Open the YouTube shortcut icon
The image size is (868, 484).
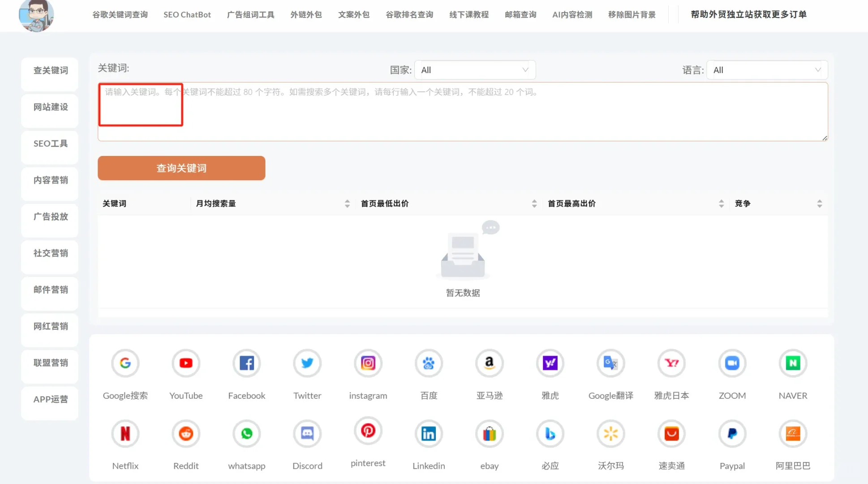pyautogui.click(x=186, y=363)
